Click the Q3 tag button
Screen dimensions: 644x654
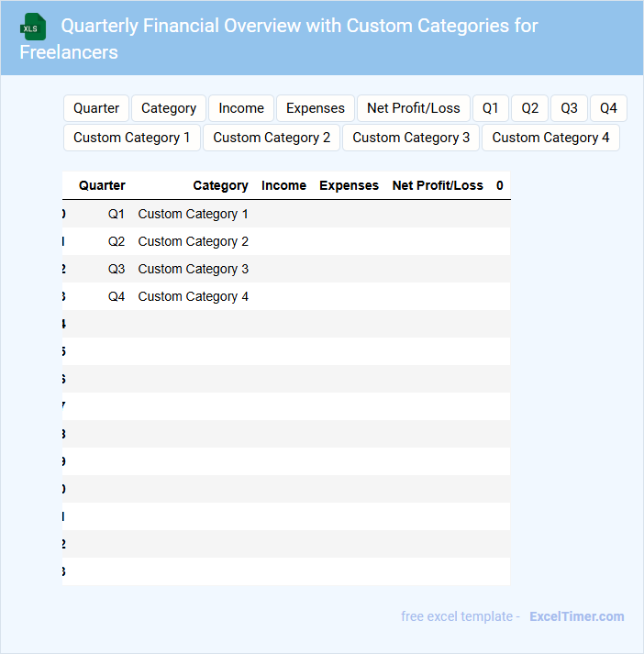point(570,108)
